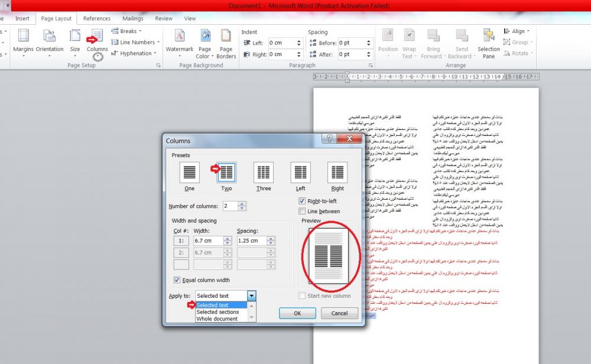Image resolution: width=591 pixels, height=364 pixels.
Task: Enable the Line between checkbox
Action: [303, 211]
